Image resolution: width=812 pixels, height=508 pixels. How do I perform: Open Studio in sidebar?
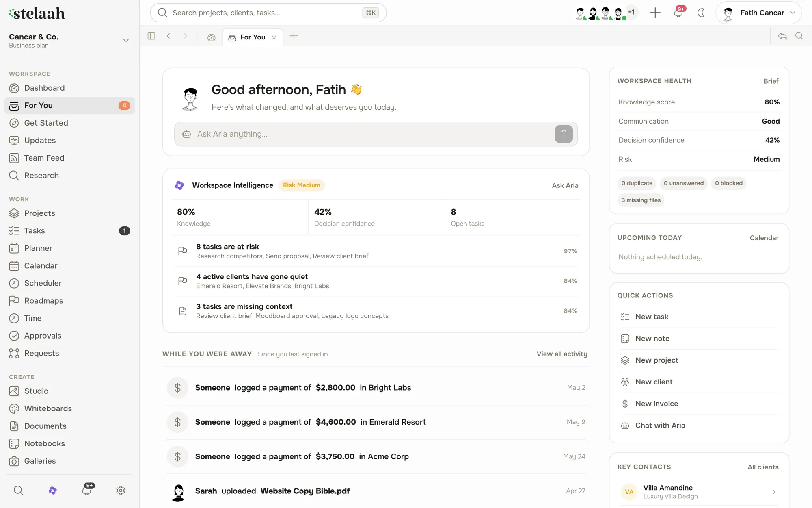[69, 391]
